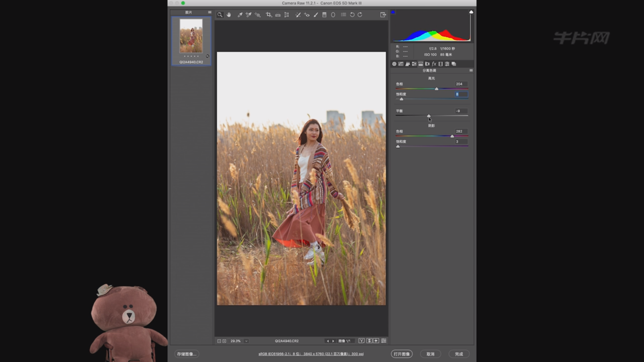644x362 pixels.
Task: Toggle highlight clipping warning in histogram
Action: (x=471, y=12)
